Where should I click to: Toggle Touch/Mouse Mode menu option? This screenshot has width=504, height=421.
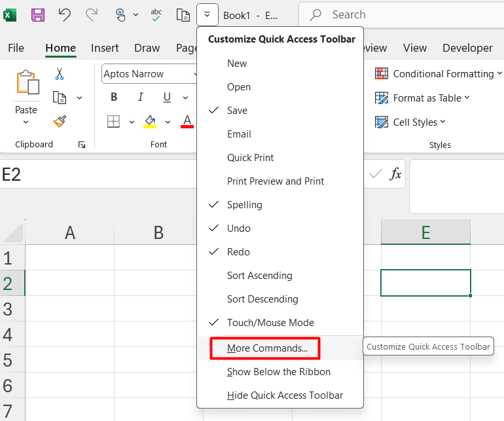tap(270, 323)
